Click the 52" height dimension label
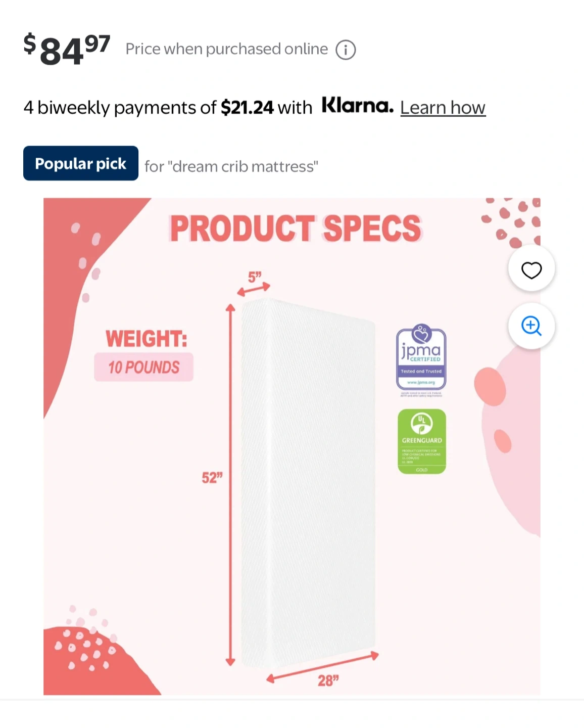The width and height of the screenshot is (584, 728). (212, 478)
